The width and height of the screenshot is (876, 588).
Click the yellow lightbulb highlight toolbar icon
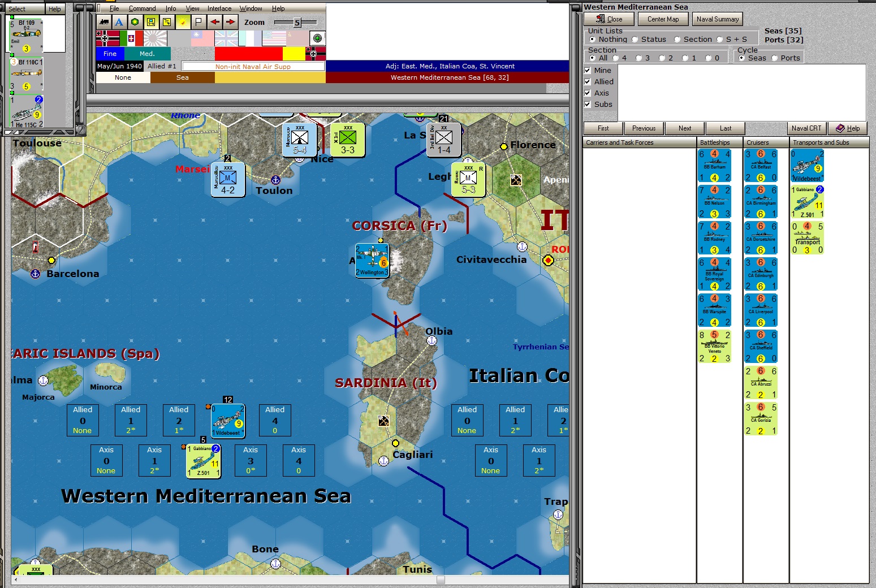pos(183,22)
